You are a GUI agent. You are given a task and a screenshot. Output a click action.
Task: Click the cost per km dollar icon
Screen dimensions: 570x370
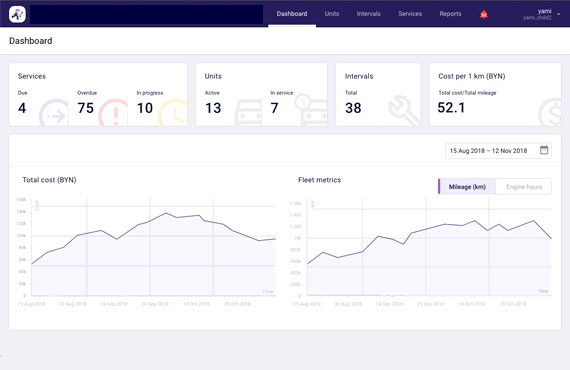point(550,112)
